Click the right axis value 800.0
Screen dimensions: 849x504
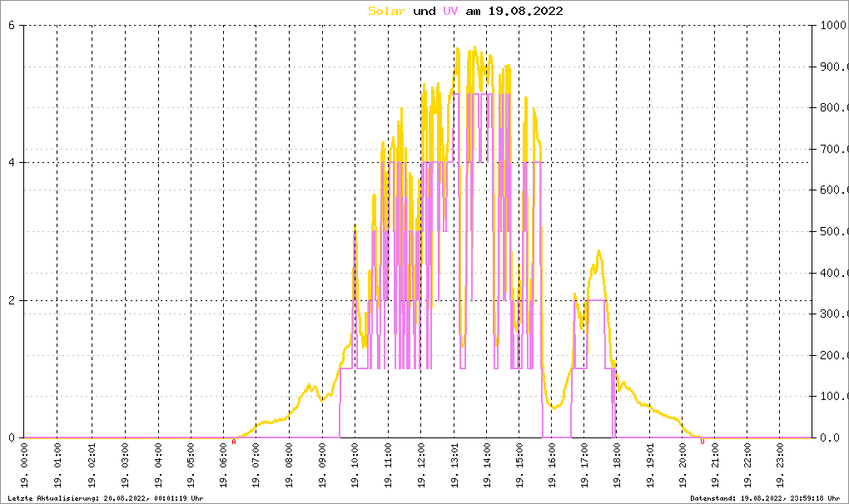coord(833,107)
